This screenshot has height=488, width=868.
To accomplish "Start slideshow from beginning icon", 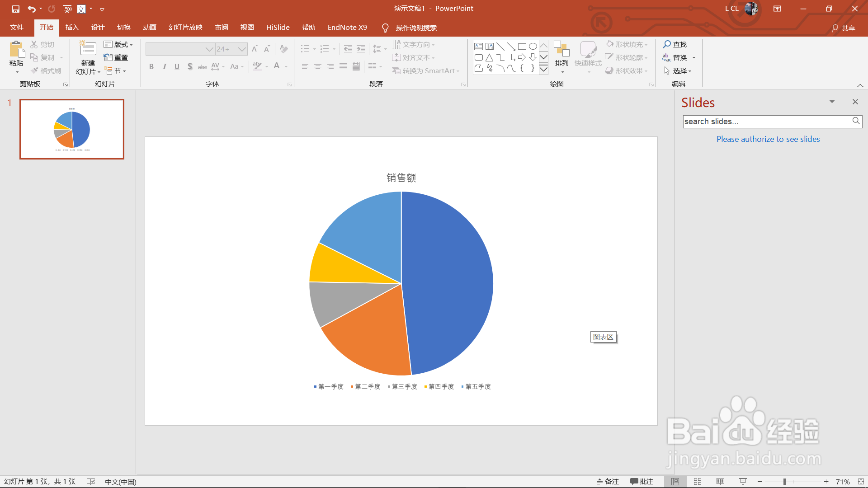I will pyautogui.click(x=67, y=9).
